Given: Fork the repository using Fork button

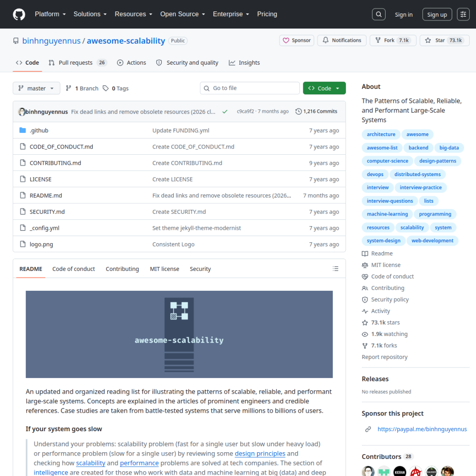Looking at the screenshot, I should (x=393, y=40).
